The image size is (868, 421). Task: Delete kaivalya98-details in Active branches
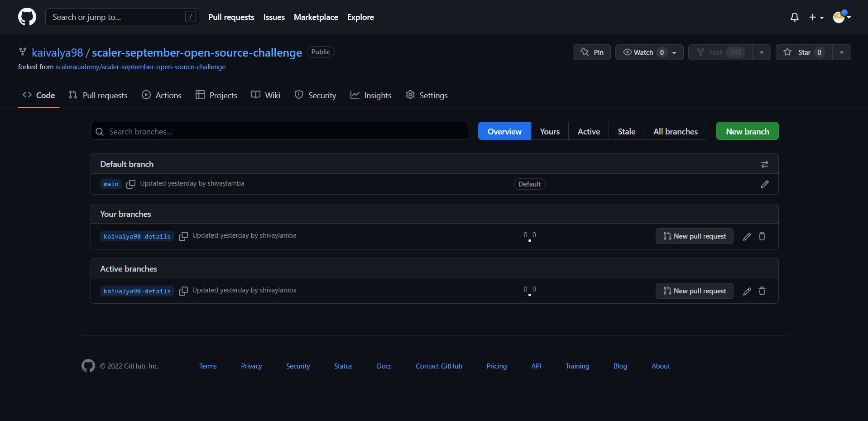[x=762, y=291]
